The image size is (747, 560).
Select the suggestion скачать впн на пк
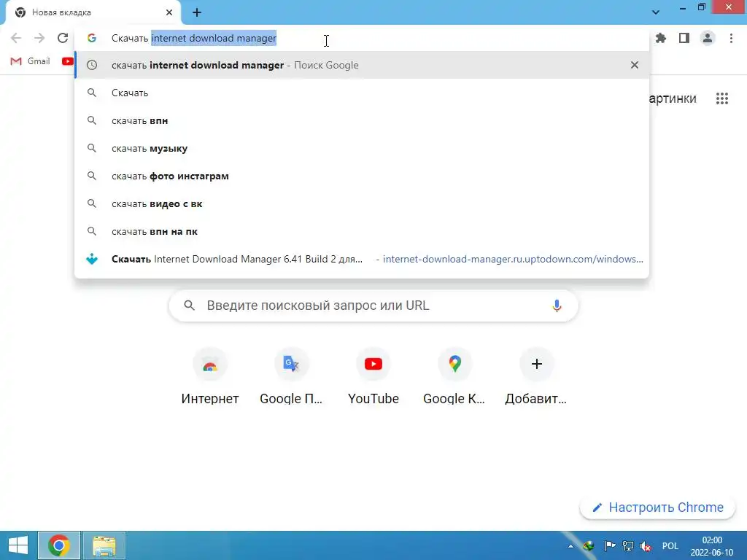[362, 231]
